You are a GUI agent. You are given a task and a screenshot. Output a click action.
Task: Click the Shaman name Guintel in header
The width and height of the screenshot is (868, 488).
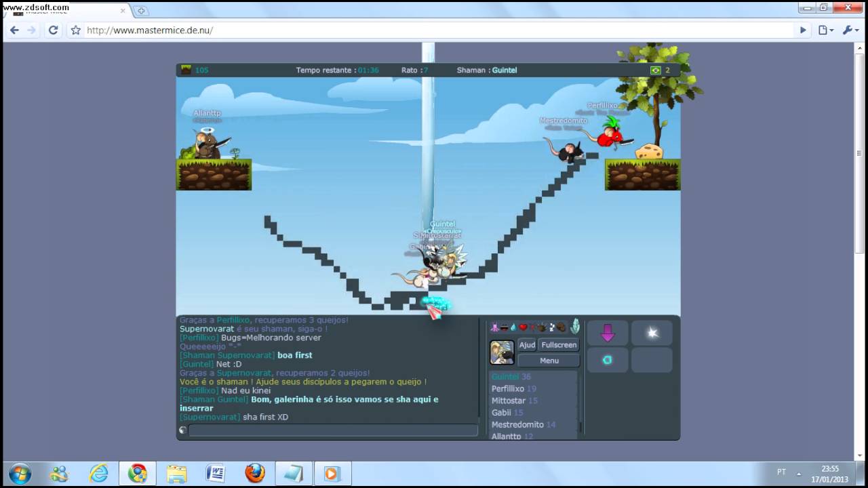click(504, 70)
